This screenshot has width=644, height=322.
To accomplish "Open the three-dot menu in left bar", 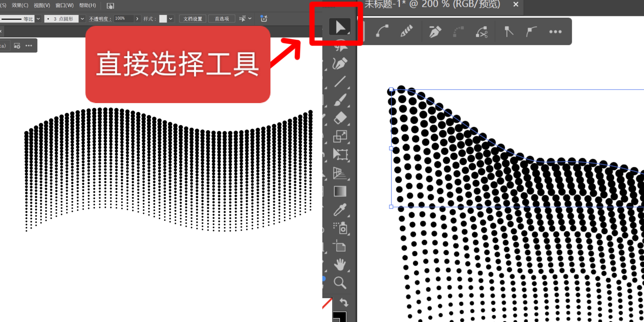I will point(29,46).
